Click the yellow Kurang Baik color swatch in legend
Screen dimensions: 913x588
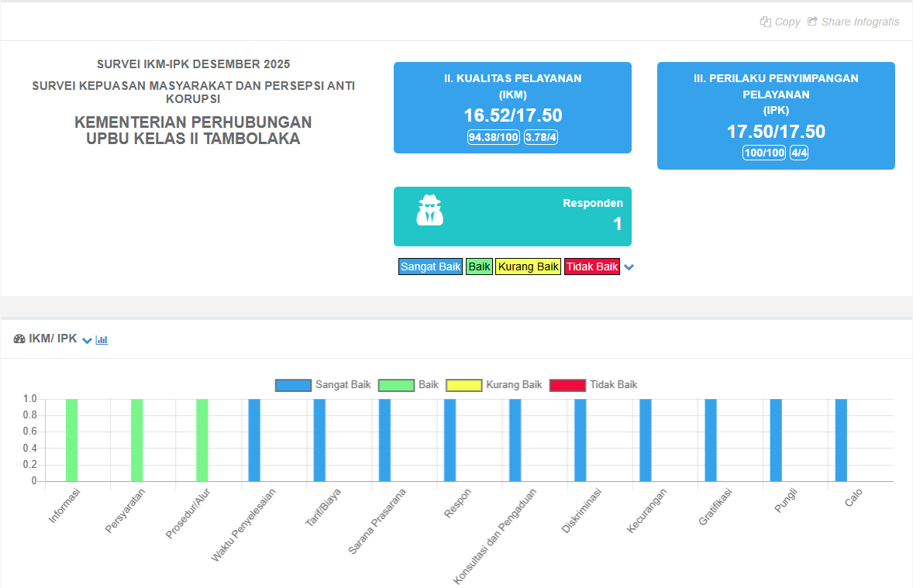(463, 384)
